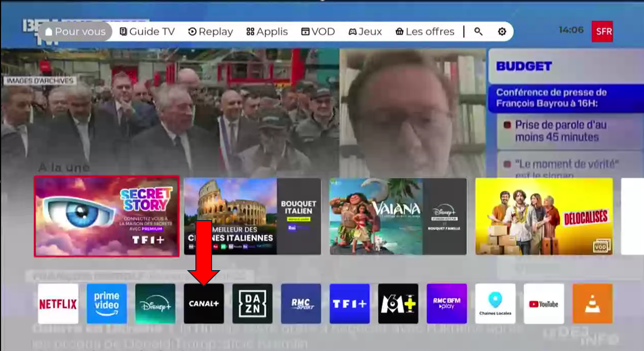
Task: Select the Vaiana Disney+ card
Action: 398,216
